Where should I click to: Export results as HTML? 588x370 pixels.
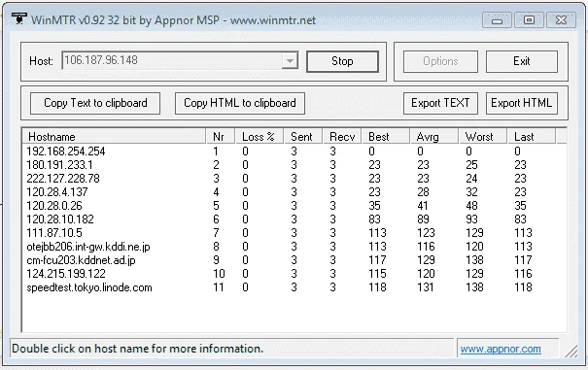click(x=522, y=103)
